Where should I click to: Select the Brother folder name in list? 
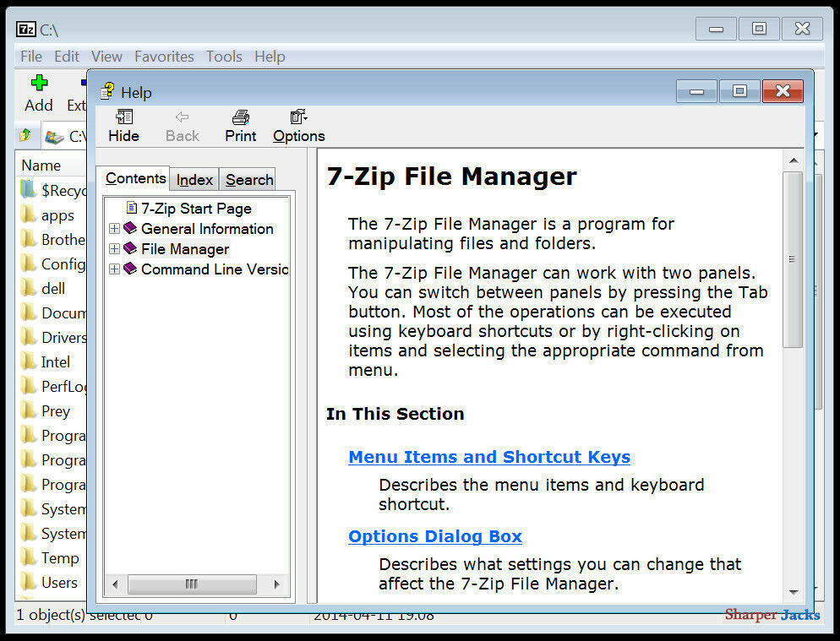tap(63, 239)
